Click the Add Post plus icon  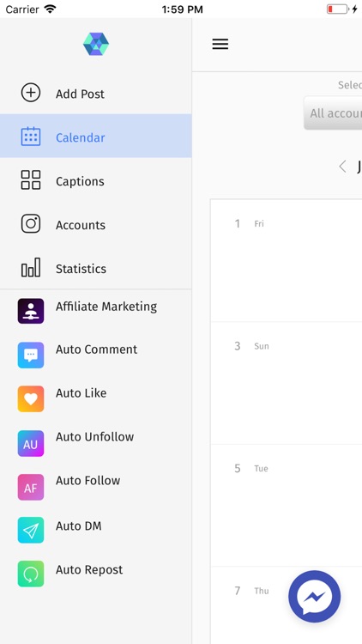[x=31, y=93]
